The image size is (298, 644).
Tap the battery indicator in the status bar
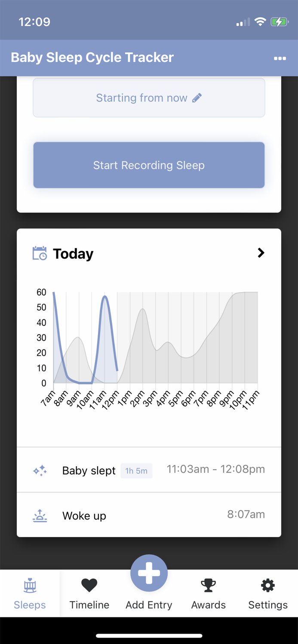[280, 21]
